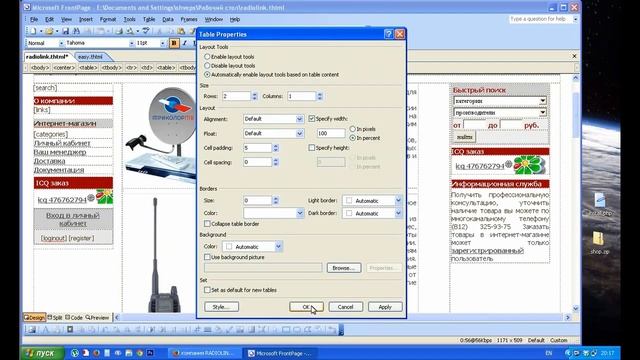Click the OK button
640x360 pixels.
click(x=306, y=307)
